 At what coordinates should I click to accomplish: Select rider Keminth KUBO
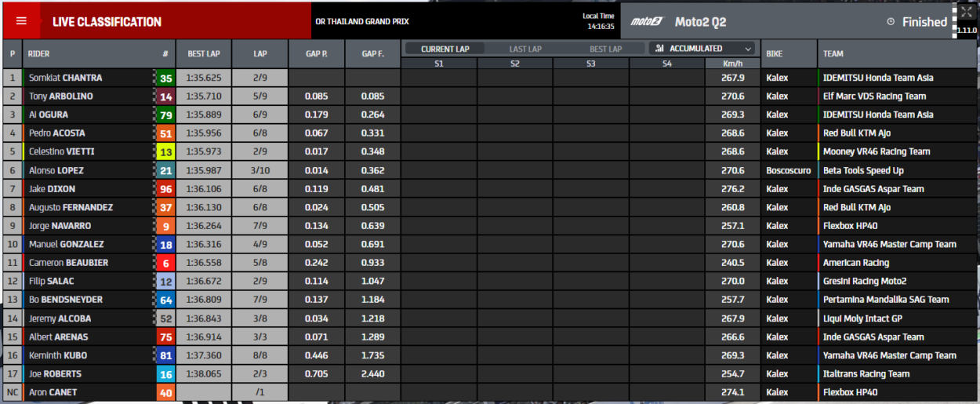[x=57, y=355]
